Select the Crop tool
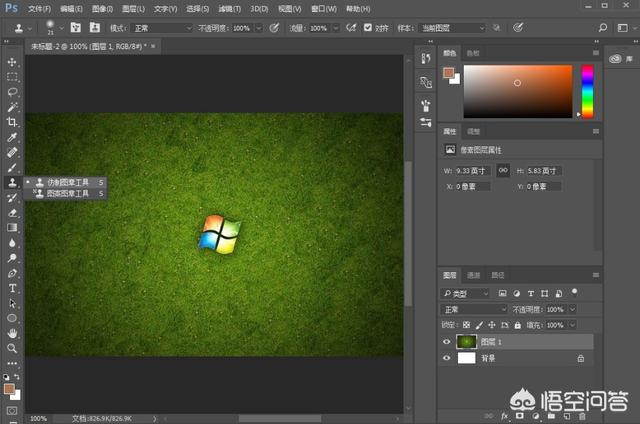640x424 pixels. [12, 121]
